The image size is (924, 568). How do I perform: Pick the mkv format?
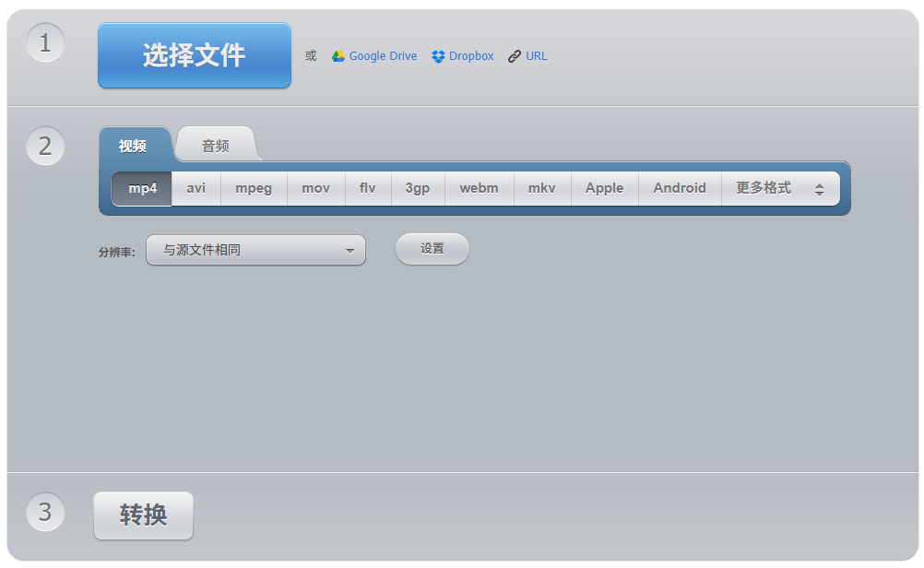coord(542,188)
